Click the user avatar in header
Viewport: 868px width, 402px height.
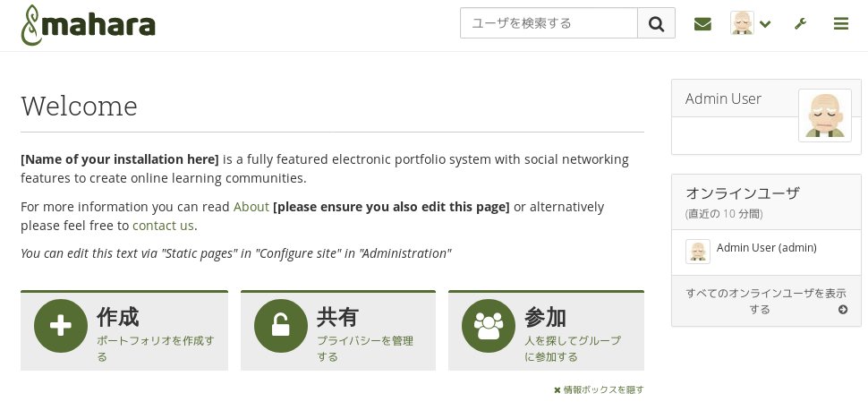tap(742, 23)
